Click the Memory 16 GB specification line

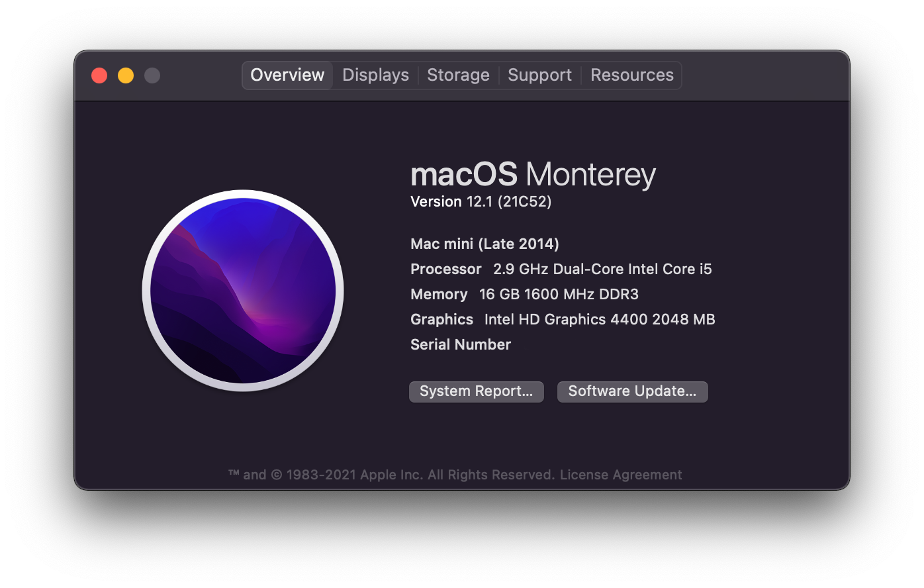[x=524, y=294]
